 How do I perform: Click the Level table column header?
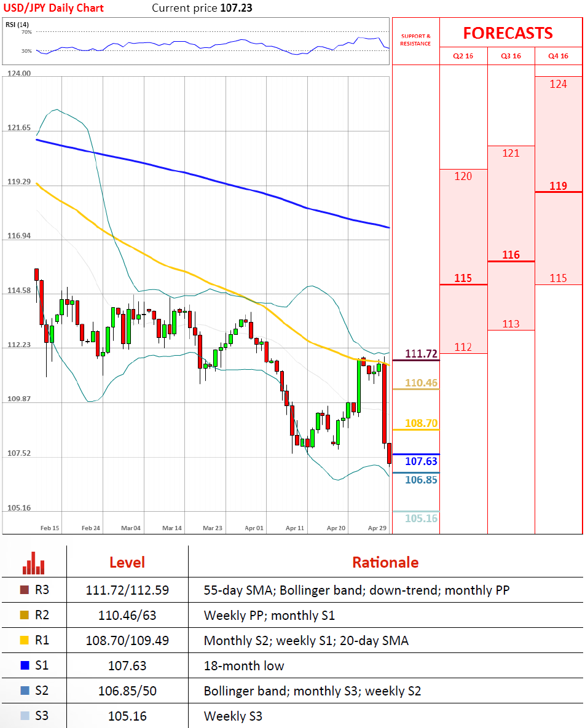point(127,562)
